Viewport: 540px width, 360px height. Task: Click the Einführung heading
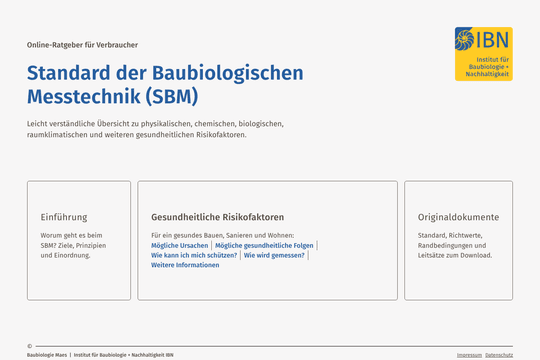64,217
